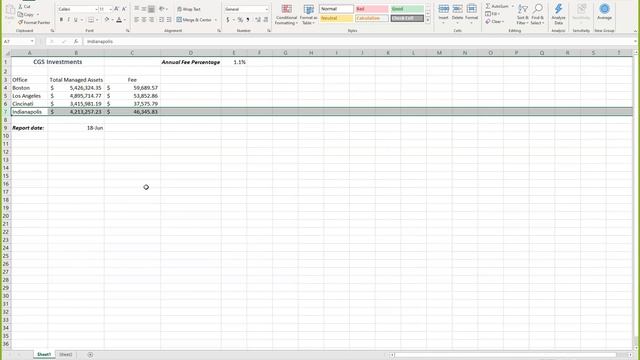Apply Accounting number format dollar icon
Image resolution: width=640 pixels, height=360 pixels.
pyautogui.click(x=228, y=20)
